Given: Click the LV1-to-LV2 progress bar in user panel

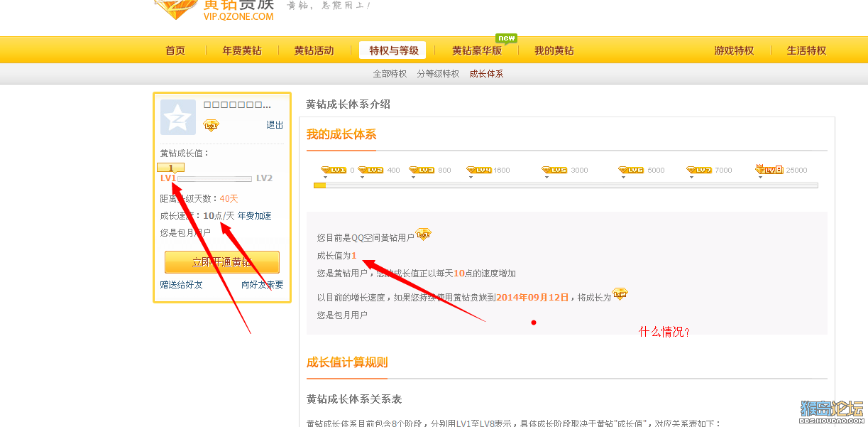Looking at the screenshot, I should pos(214,179).
